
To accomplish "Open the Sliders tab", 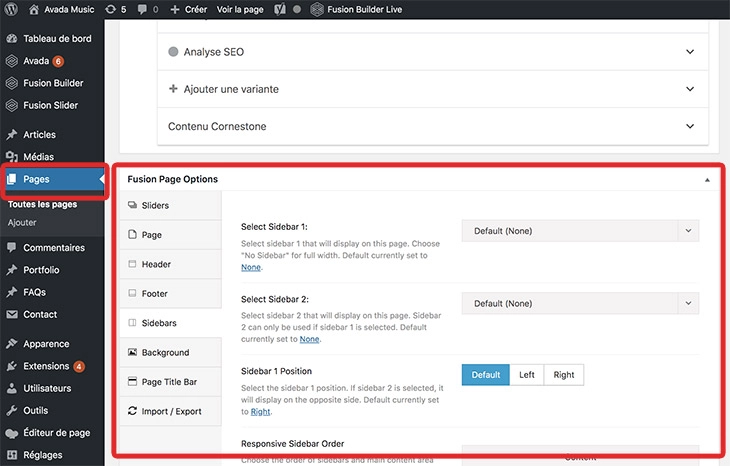I will point(170,205).
